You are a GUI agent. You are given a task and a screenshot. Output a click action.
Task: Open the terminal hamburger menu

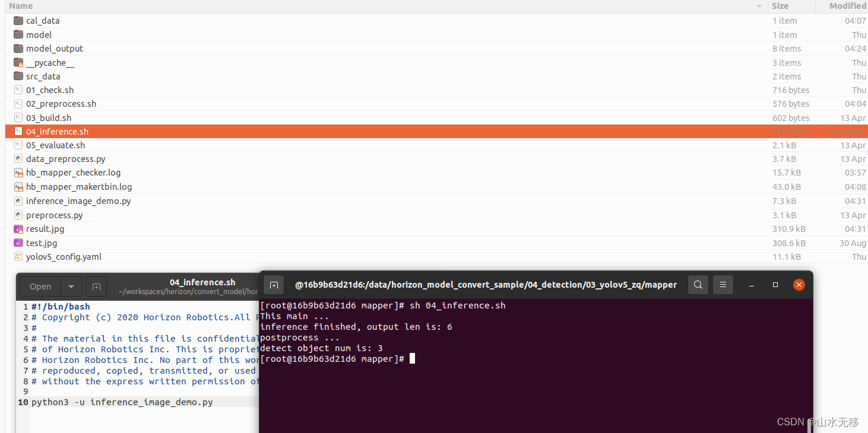point(723,285)
